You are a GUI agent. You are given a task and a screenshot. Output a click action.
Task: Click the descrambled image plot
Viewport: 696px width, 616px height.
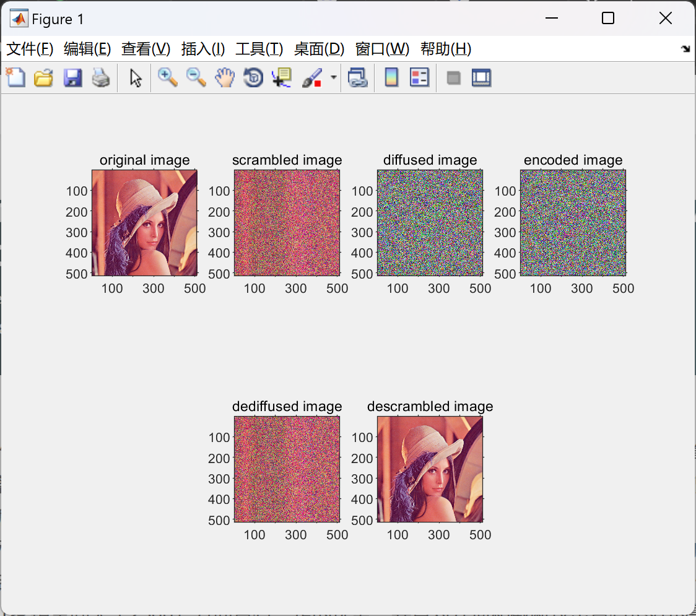point(430,469)
